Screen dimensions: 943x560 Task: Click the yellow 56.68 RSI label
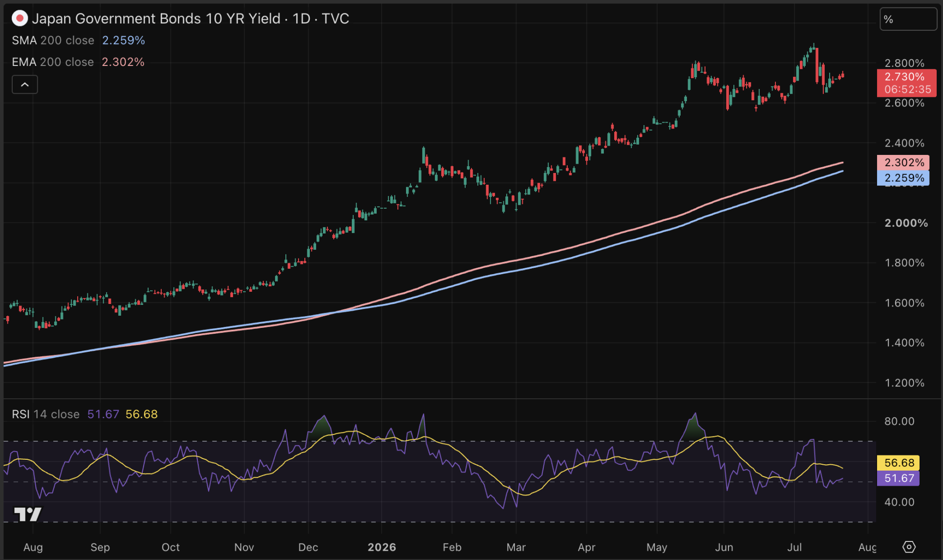899,463
